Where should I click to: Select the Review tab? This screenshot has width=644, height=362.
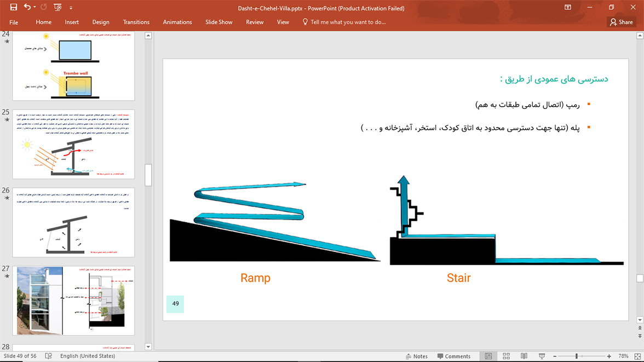coord(255,22)
